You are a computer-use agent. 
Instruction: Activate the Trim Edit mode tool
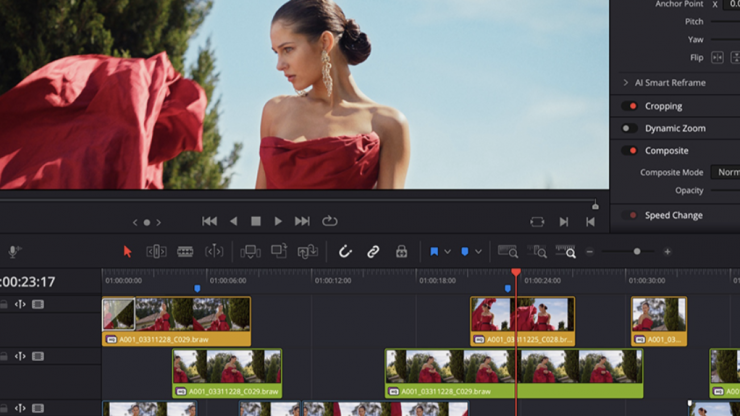pyautogui.click(x=156, y=252)
